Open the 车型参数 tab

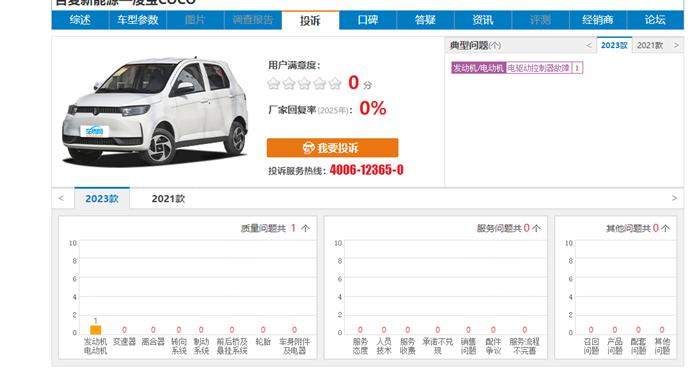pyautogui.click(x=138, y=20)
